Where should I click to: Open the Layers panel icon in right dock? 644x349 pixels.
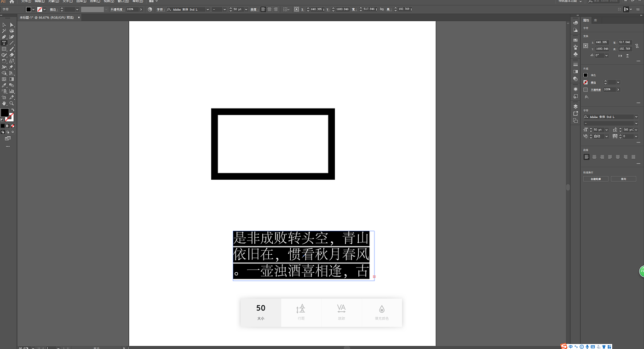[575, 106]
